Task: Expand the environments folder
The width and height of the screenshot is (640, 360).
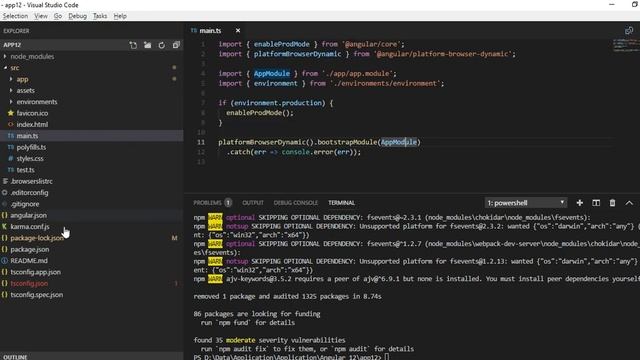Action: (11, 102)
